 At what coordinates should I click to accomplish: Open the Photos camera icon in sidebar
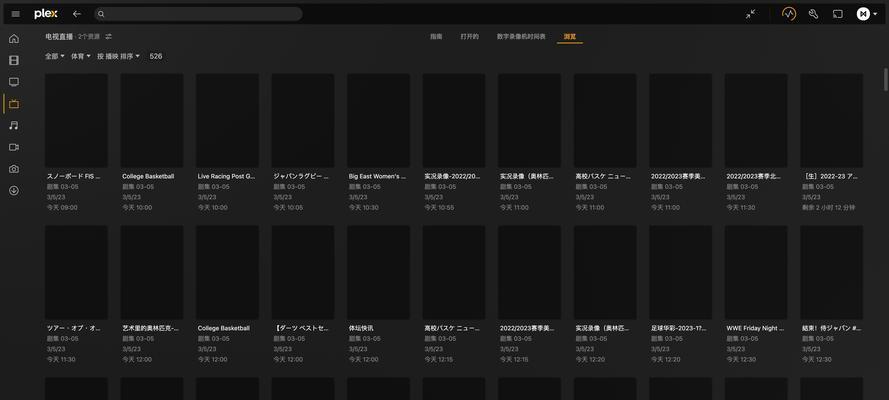pos(14,169)
